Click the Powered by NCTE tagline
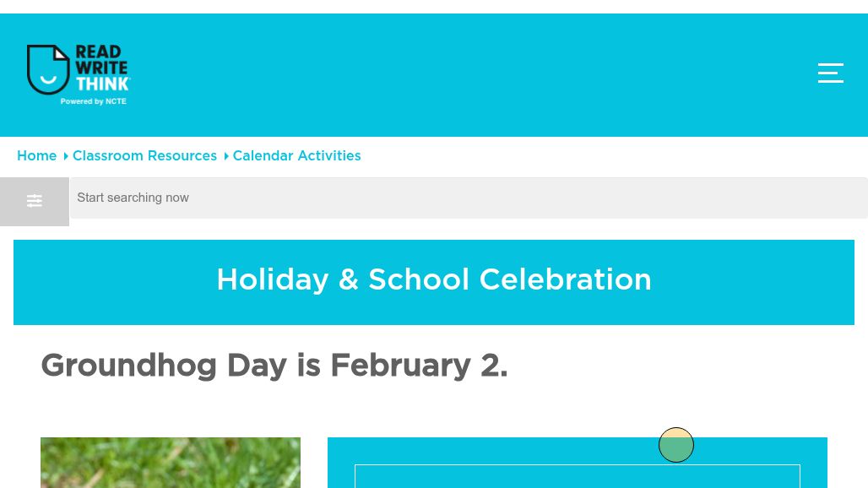The width and height of the screenshot is (868, 488). 93,101
